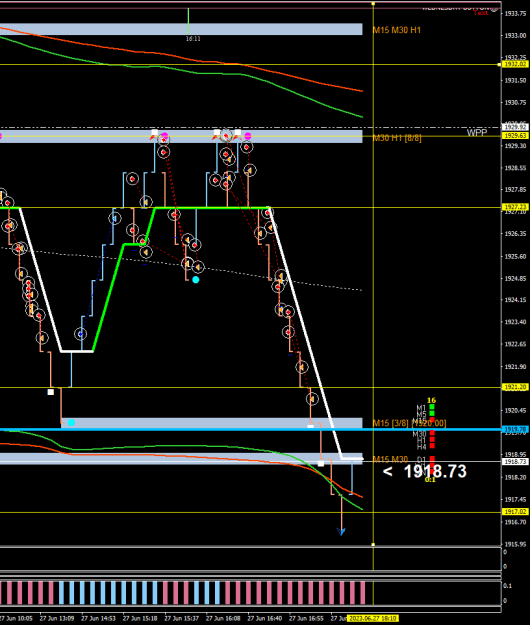Click the 1924.85 price scale value

(x=515, y=278)
